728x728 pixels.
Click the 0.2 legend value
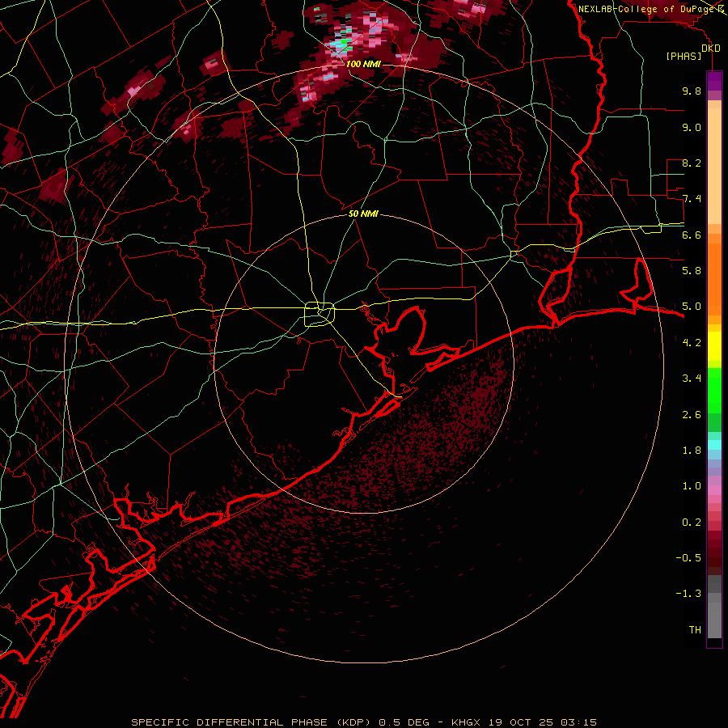(692, 522)
